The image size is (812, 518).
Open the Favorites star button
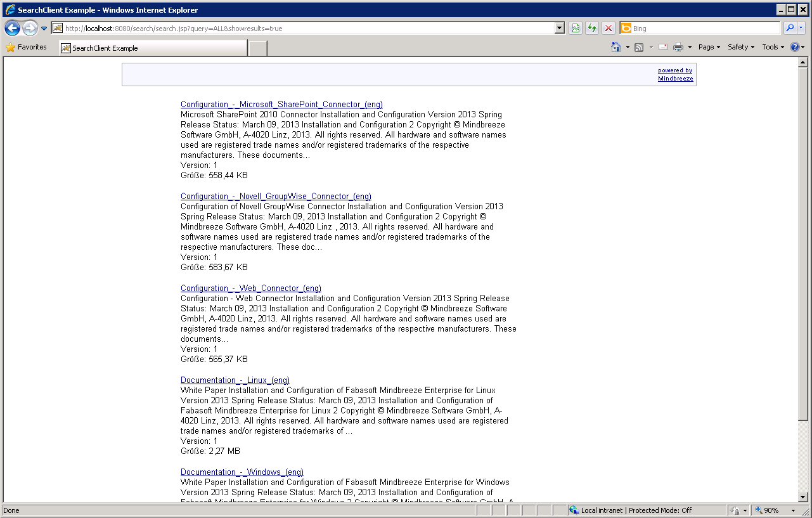[26, 47]
